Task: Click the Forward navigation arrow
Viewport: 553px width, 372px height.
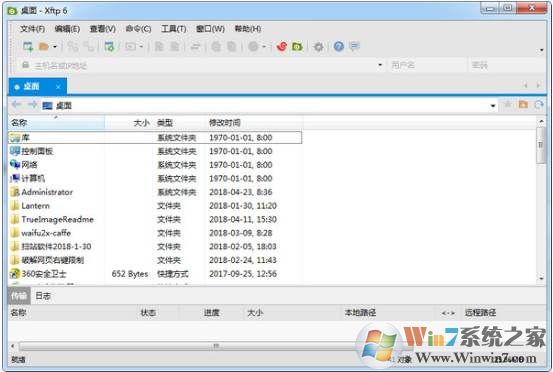Action: [32, 105]
